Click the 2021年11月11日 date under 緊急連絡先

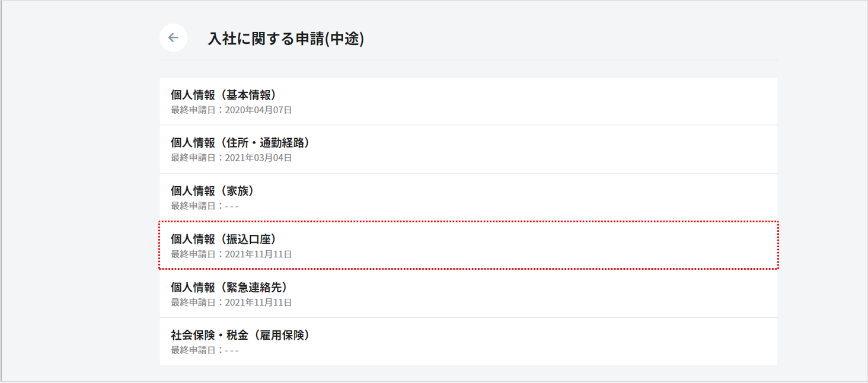(259, 302)
